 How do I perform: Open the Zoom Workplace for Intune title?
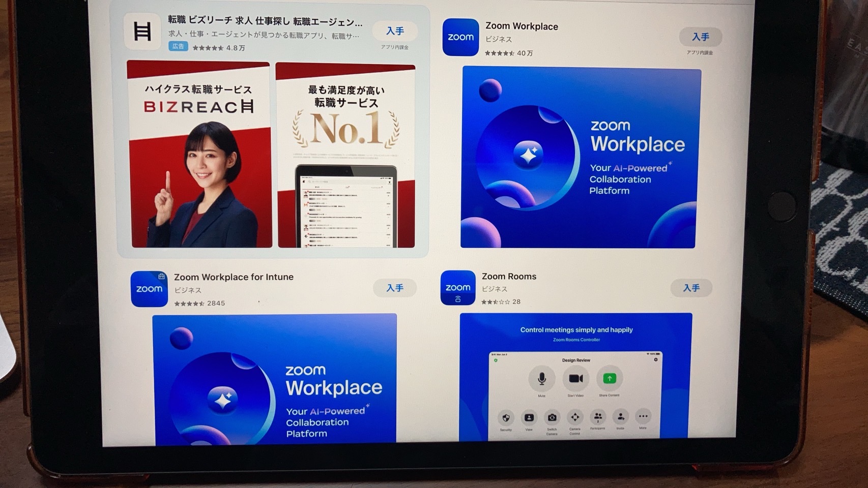point(234,277)
